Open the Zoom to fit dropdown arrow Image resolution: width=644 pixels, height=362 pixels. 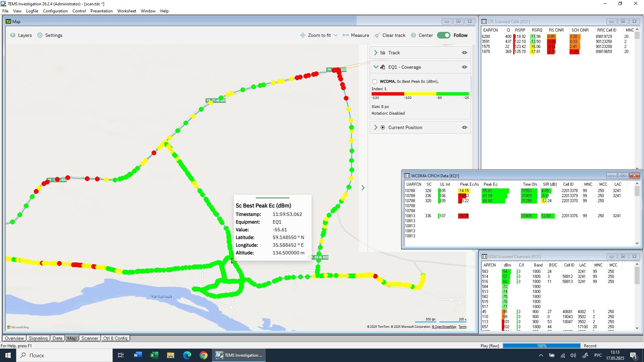point(335,35)
